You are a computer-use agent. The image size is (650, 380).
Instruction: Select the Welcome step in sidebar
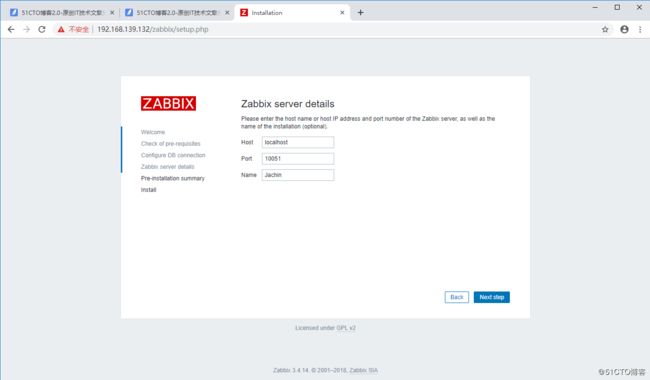click(x=153, y=132)
